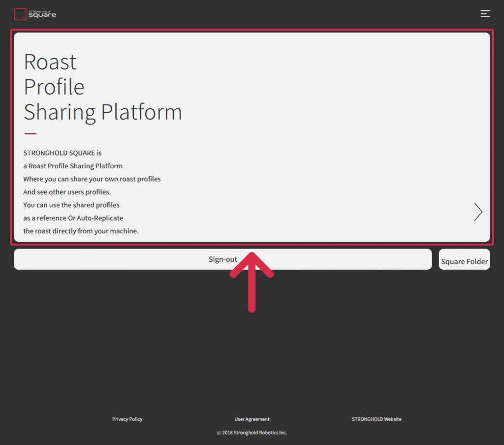Click the '2018 Stronghold Robotics Inc.' copyright text
The width and height of the screenshot is (504, 445).
coord(252,433)
